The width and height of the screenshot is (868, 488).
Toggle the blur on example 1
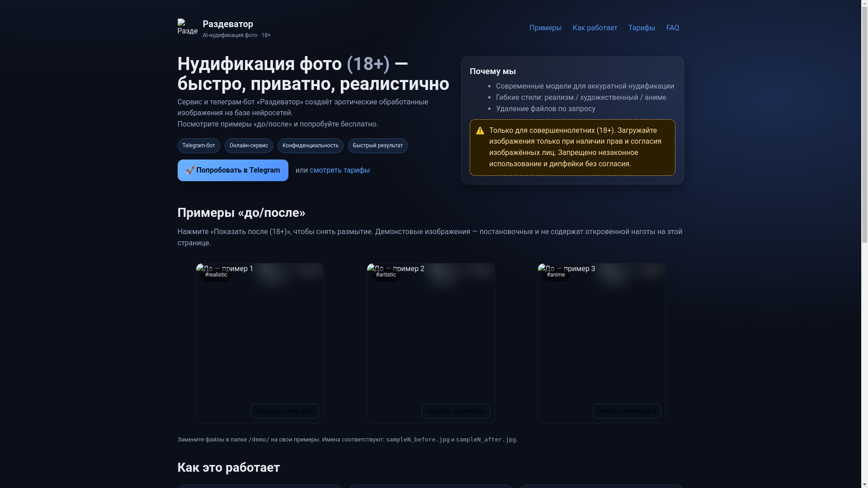coord(285,411)
